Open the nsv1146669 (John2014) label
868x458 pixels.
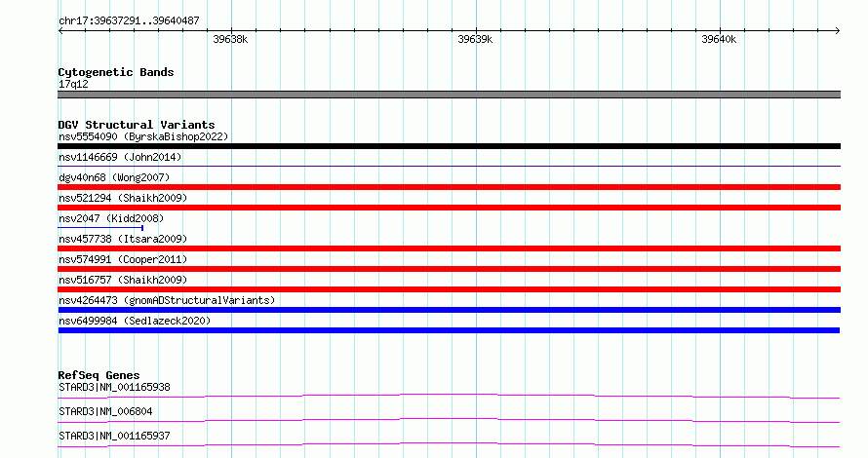point(120,157)
